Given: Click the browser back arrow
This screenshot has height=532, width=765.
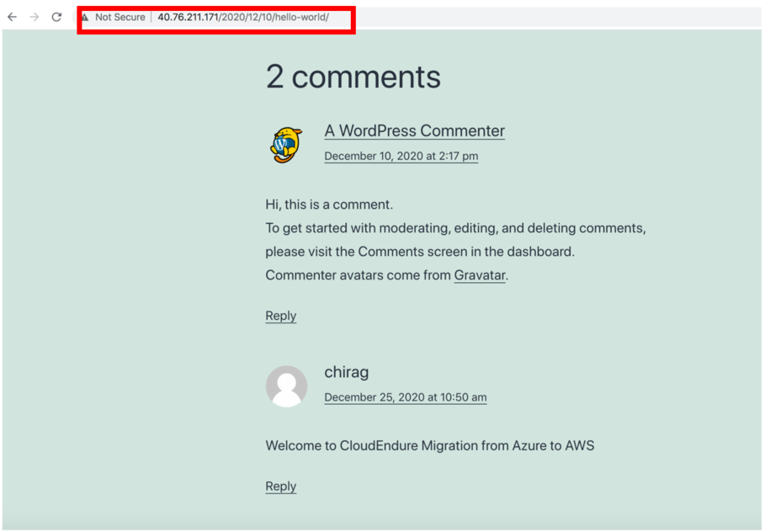Looking at the screenshot, I should [11, 16].
